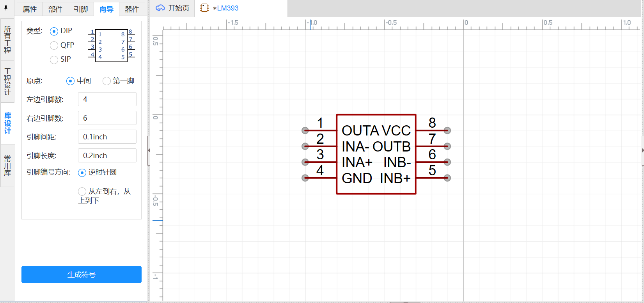Screen dimensions: 644x303
Task: Switch to the 引脚 tab
Action: [x=81, y=9]
